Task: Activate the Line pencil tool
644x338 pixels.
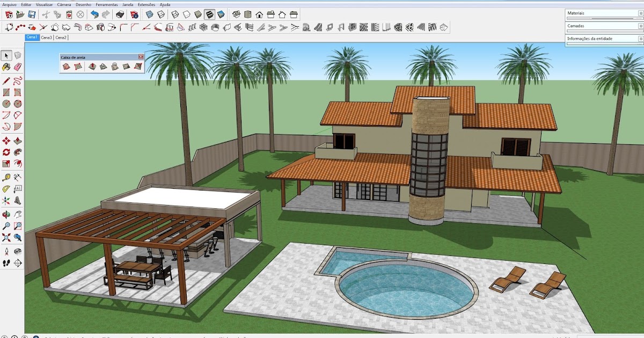Action: click(x=6, y=81)
